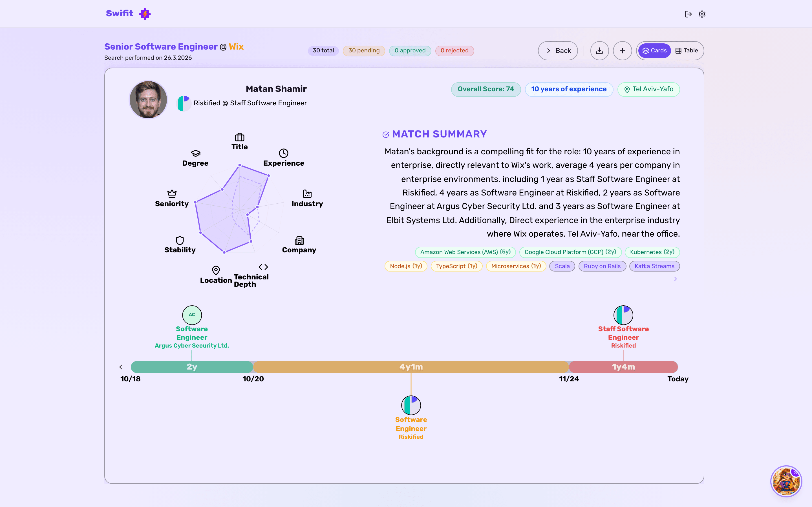Click Matan Shamir's profile photo
Screen dimensions: 812x507
click(x=148, y=100)
